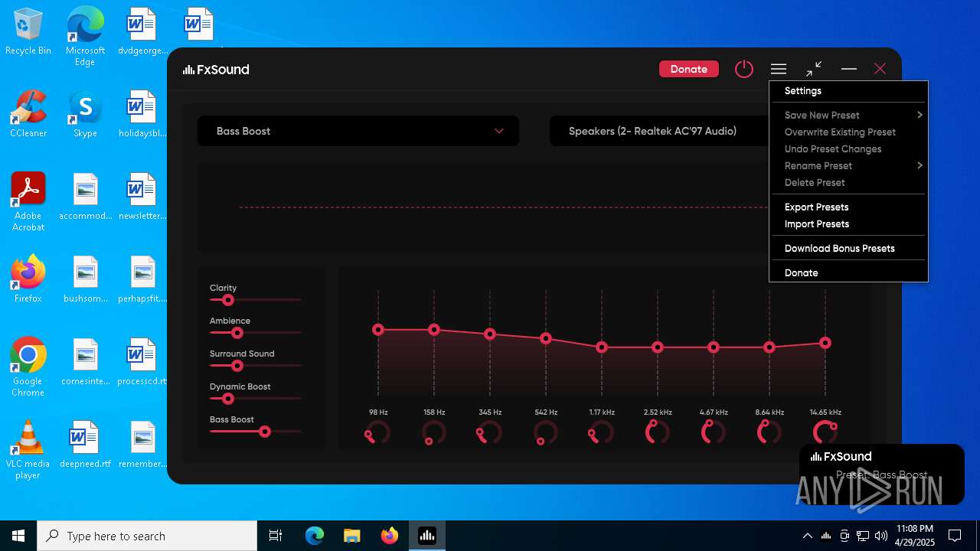The height and width of the screenshot is (551, 980).
Task: Click the 4.67 kHz frequency knob
Action: point(714,432)
